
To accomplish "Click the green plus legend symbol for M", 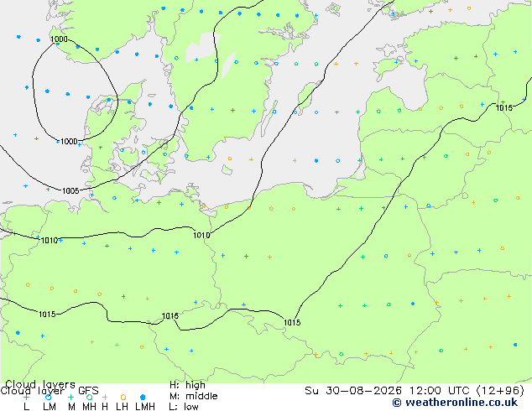I will 70,397.
